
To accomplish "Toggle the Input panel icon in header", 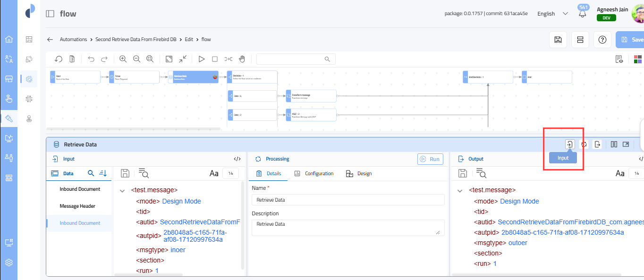I will tap(570, 144).
